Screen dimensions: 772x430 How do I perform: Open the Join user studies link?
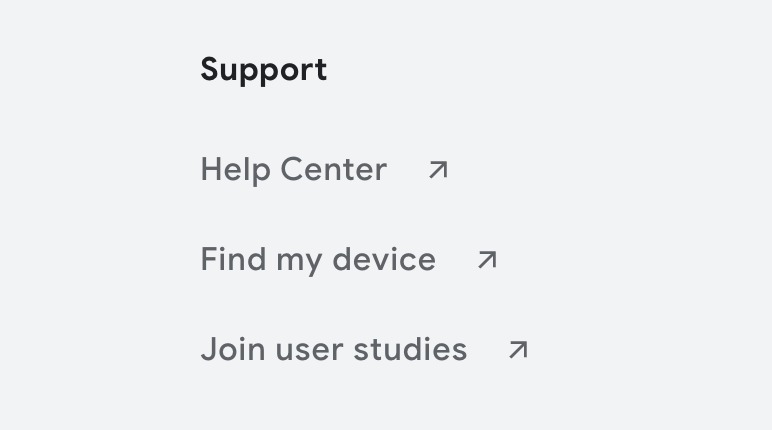click(333, 350)
